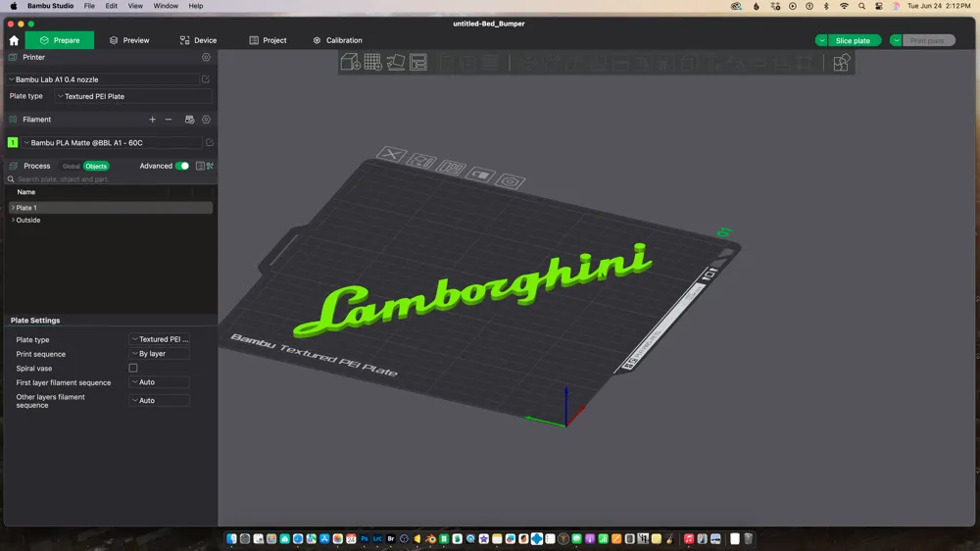
Task: Open the Bambu Studio app menu
Action: [50, 6]
